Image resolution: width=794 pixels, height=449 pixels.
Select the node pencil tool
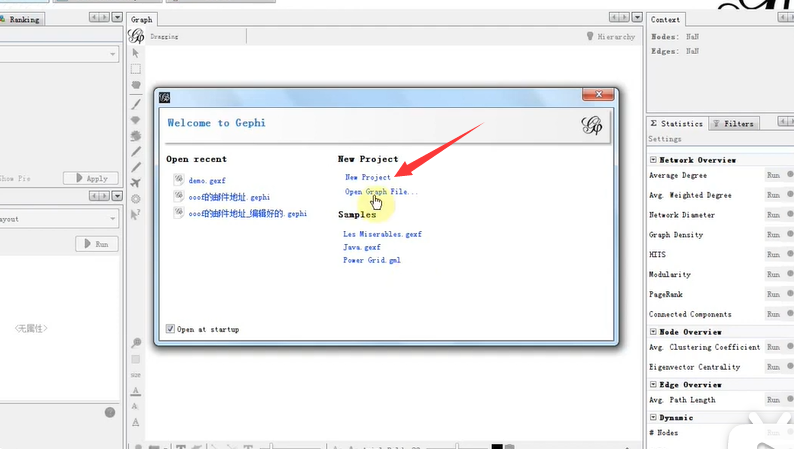136,151
